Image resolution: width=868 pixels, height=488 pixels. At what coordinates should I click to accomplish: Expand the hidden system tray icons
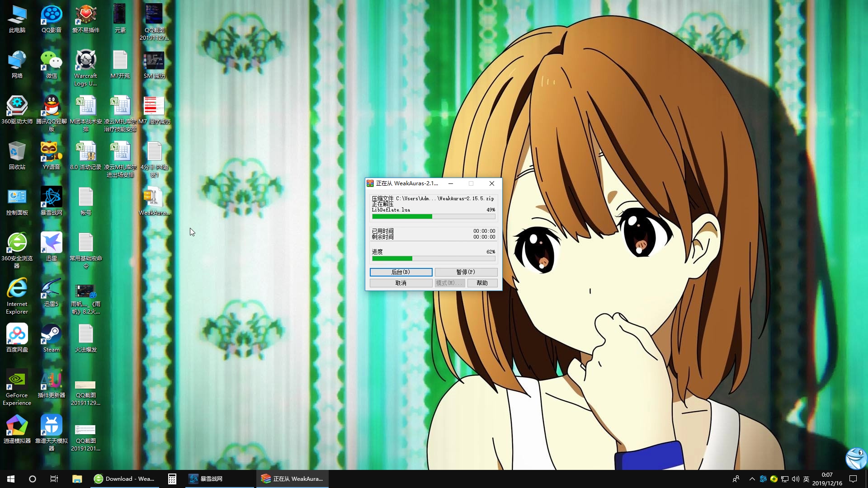[x=752, y=479]
